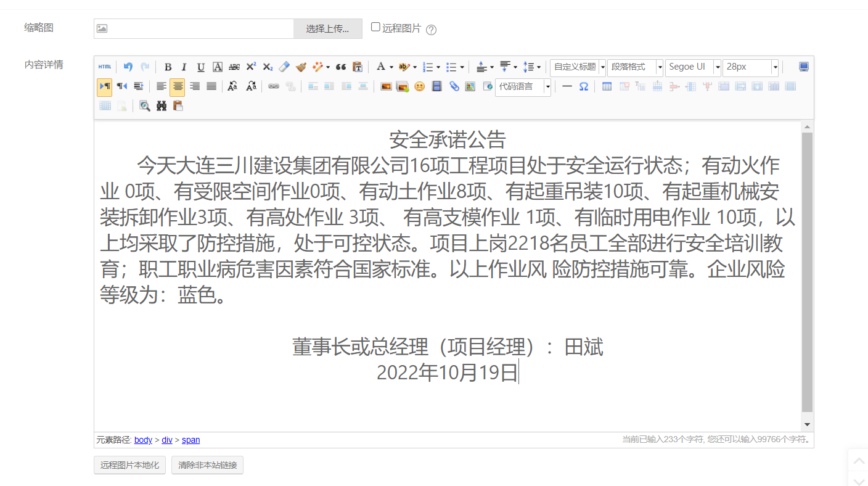This screenshot has height=486, width=868.
Task: Select div in element path
Action: 167,440
